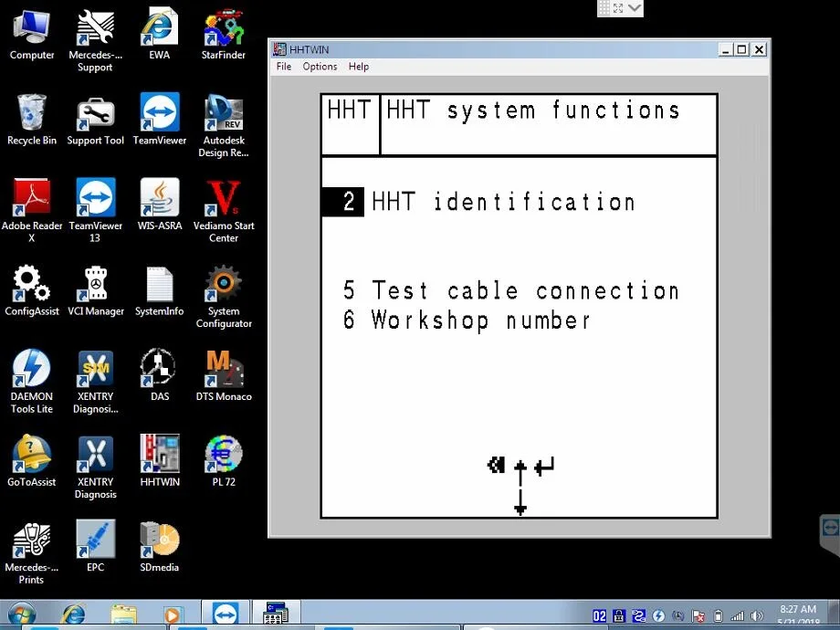840x630 pixels.
Task: Open the PL 72 shortcut
Action: (x=224, y=461)
